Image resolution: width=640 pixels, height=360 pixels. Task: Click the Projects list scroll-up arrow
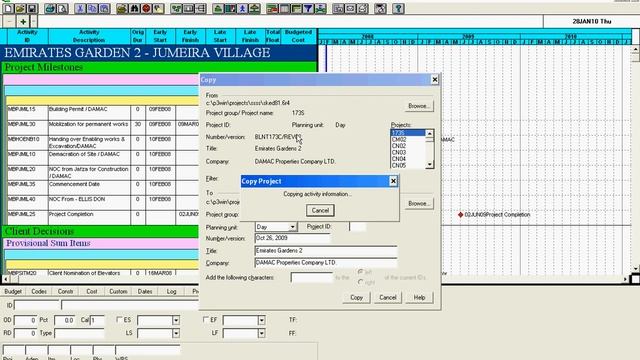point(429,133)
